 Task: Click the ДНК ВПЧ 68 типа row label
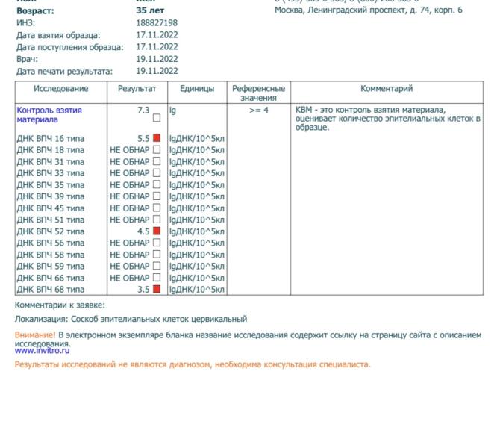click(x=51, y=290)
